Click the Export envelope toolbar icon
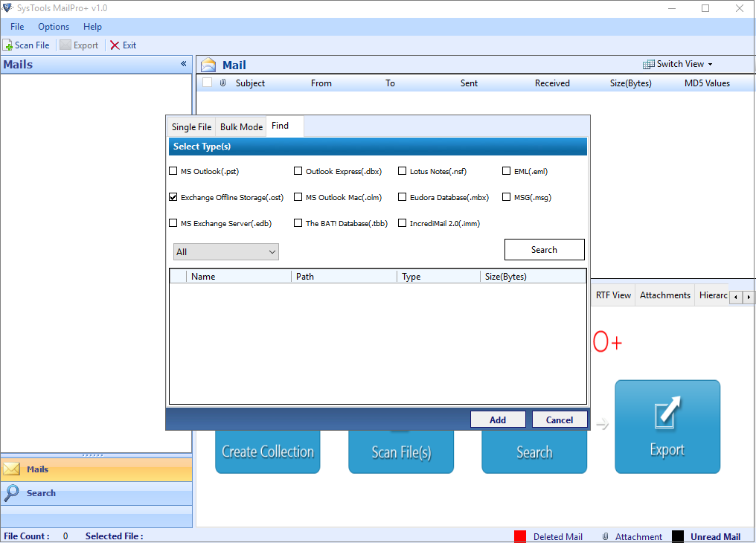This screenshot has height=543, width=756. (65, 45)
